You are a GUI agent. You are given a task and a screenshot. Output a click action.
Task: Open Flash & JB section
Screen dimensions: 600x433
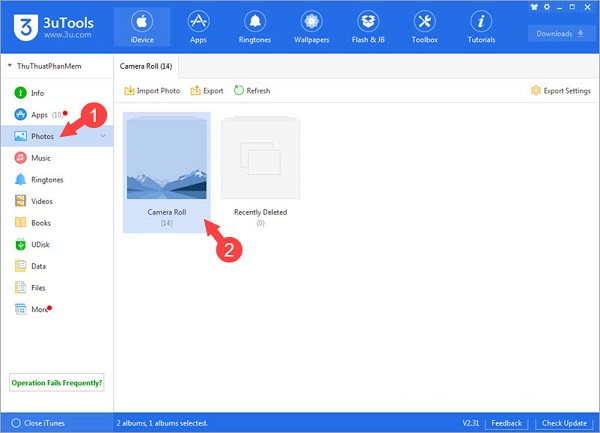pos(368,27)
